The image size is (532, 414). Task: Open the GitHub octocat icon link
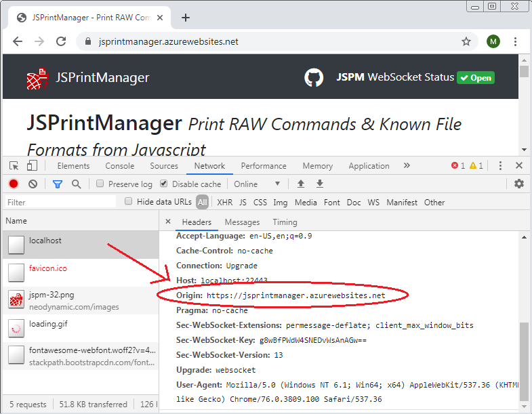point(314,77)
